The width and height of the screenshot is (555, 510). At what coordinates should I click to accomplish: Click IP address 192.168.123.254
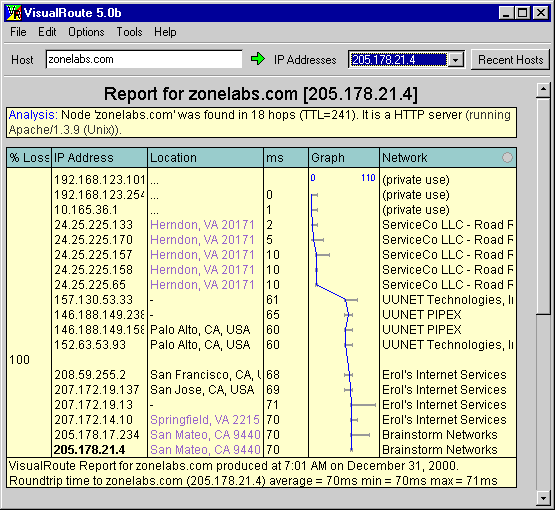(99, 195)
